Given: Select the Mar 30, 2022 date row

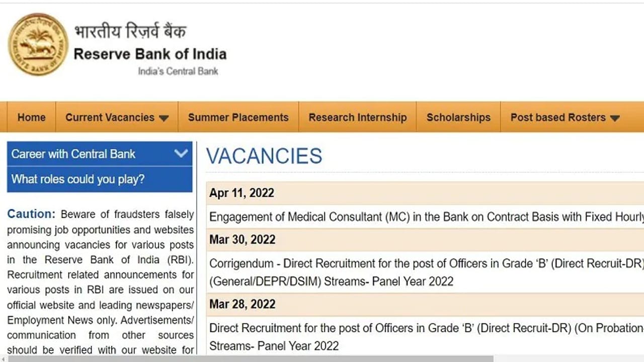Looking at the screenshot, I should 243,239.
